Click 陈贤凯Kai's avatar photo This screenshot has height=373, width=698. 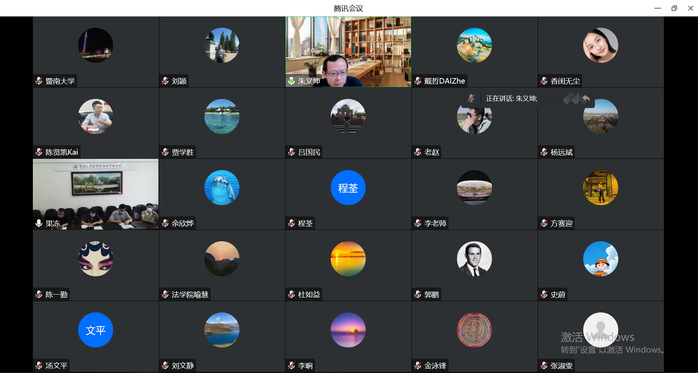tap(96, 116)
